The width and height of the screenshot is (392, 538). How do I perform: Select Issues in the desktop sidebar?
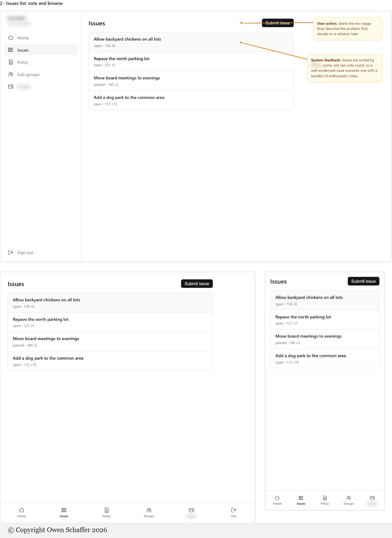[x=41, y=50]
